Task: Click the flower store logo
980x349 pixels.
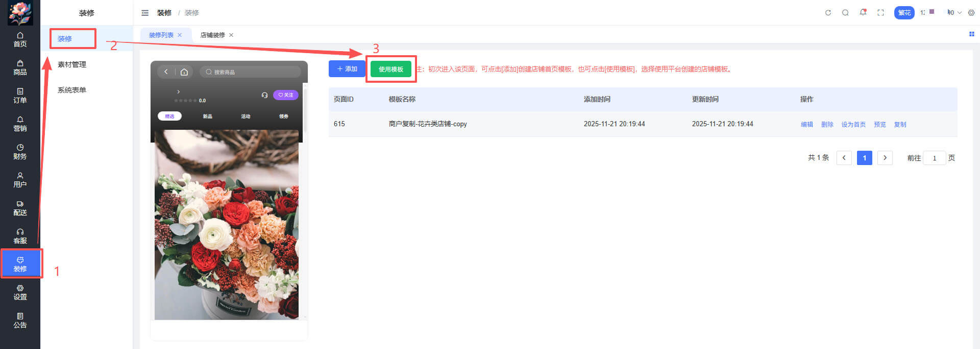Action: click(20, 13)
